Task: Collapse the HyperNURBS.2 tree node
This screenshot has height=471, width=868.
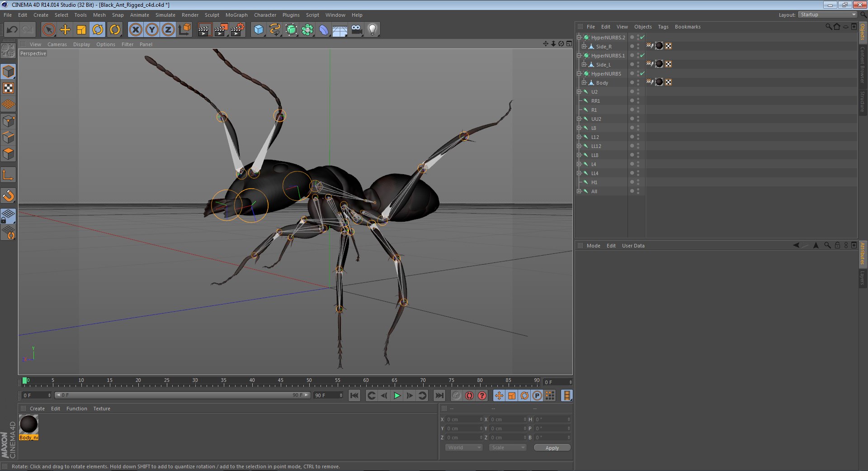Action: [x=579, y=37]
